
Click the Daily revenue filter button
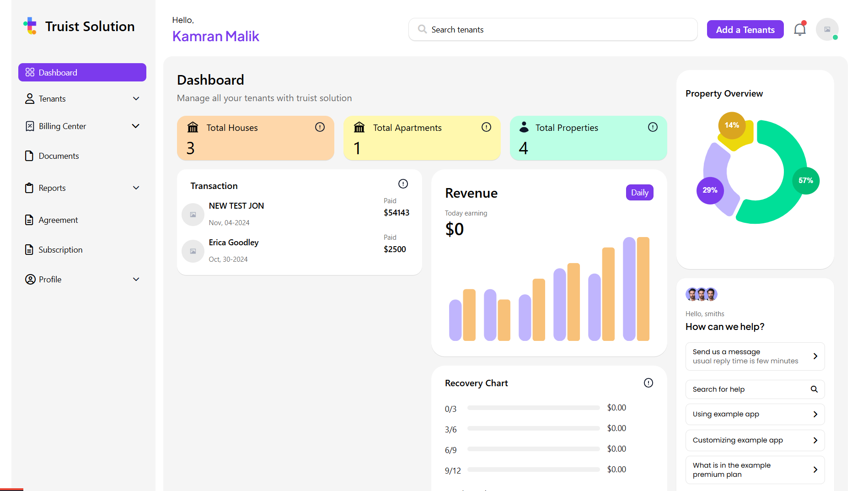pos(639,193)
